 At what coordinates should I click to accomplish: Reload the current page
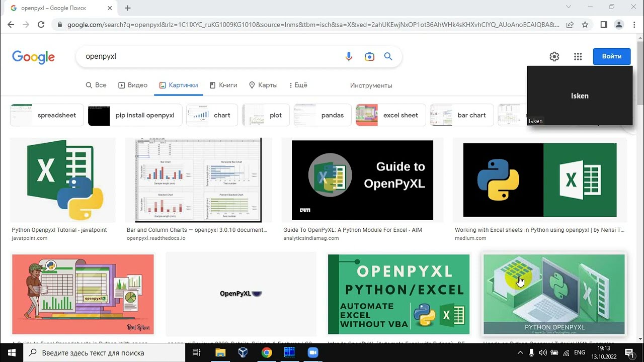point(41,24)
